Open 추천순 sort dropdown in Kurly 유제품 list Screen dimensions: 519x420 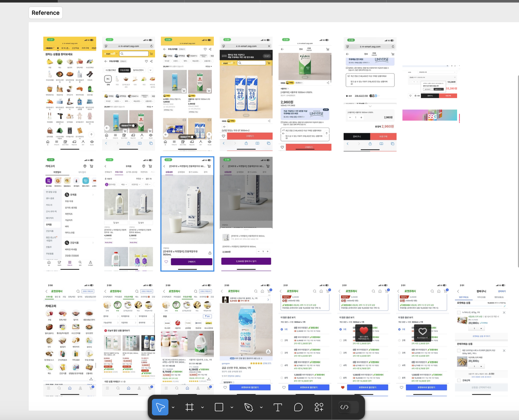coord(140,179)
